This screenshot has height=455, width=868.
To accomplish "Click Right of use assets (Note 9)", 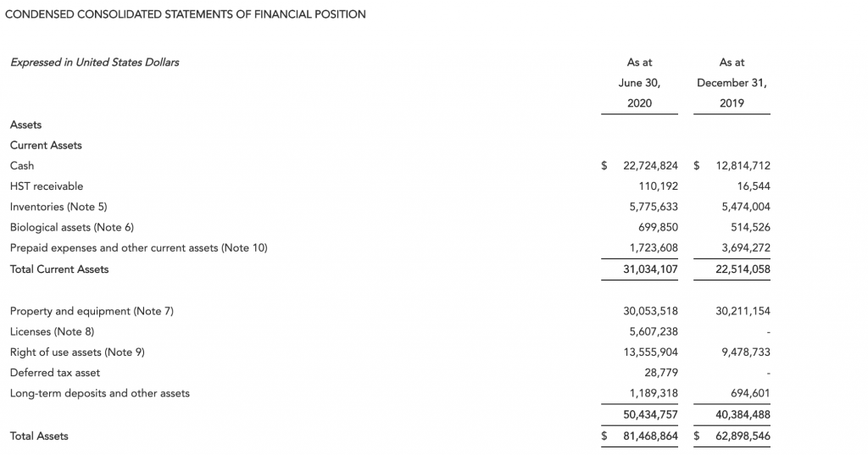I will click(77, 352).
